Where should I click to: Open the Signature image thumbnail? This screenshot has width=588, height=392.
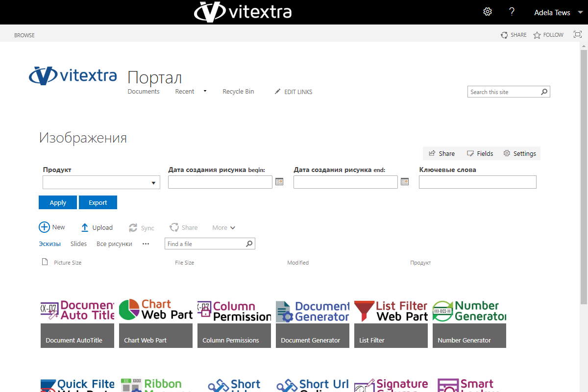pyautogui.click(x=391, y=385)
